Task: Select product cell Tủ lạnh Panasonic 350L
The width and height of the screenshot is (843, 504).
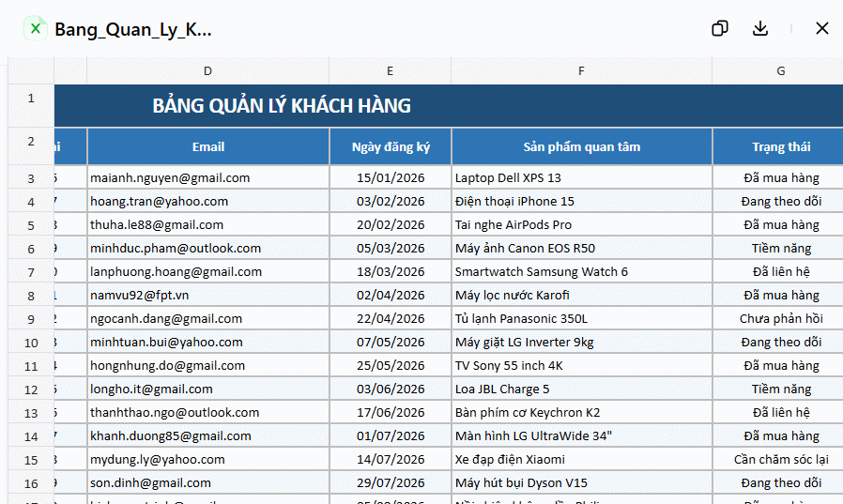Action: (582, 318)
